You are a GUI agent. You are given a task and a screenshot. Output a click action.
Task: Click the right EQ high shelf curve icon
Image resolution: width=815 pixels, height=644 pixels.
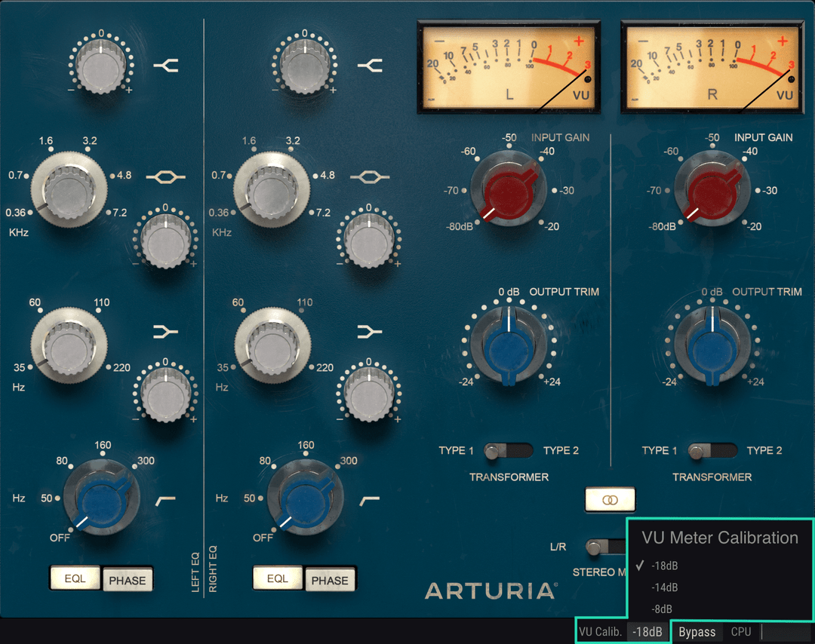coord(370,66)
